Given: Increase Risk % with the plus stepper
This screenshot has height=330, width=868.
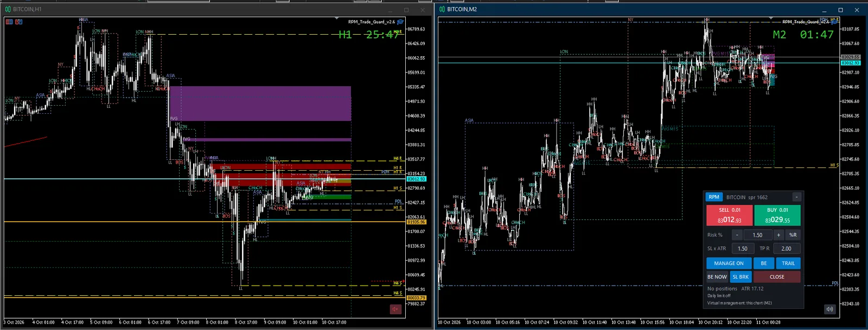Looking at the screenshot, I should tap(778, 235).
